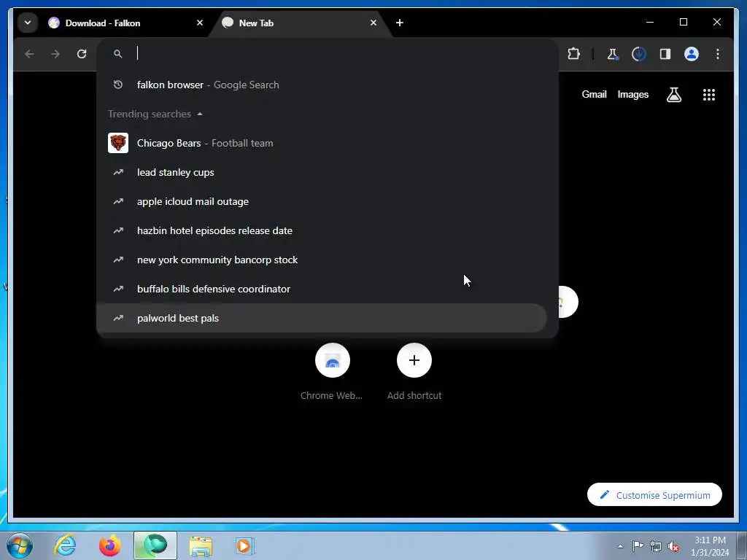Open Windows Explorer from the taskbar
This screenshot has height=560, width=747.
[x=201, y=545]
